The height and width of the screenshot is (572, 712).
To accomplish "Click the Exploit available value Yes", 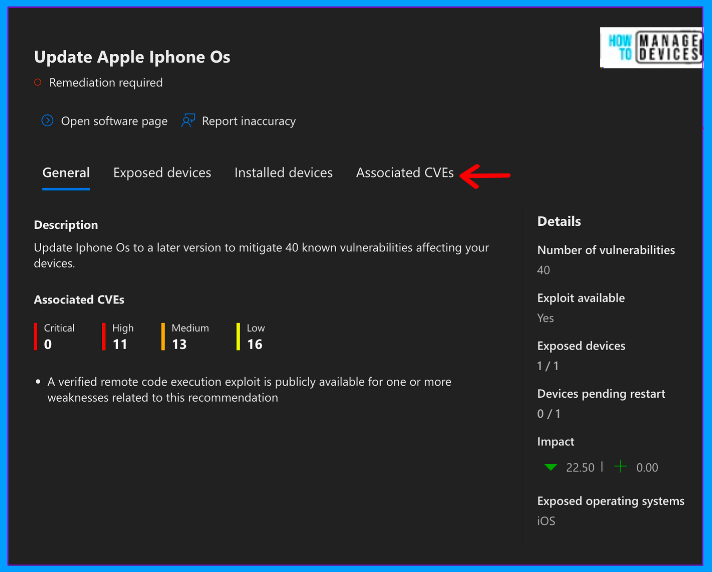I will 545,318.
